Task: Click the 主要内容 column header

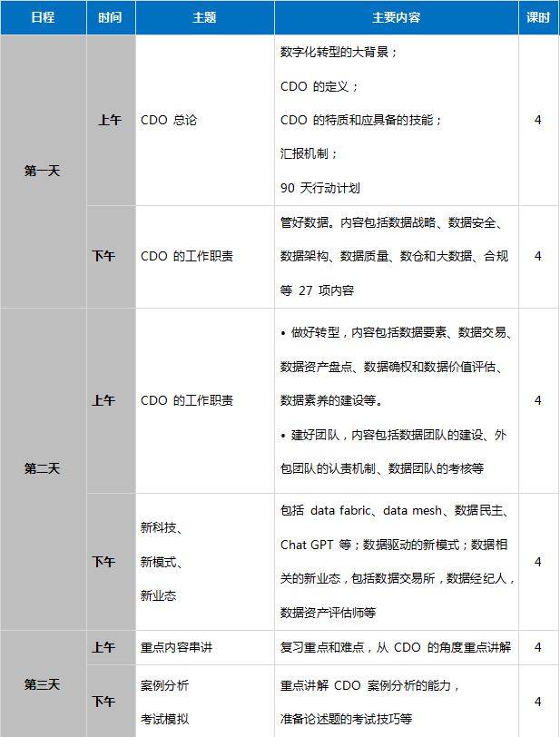Action: (x=396, y=17)
